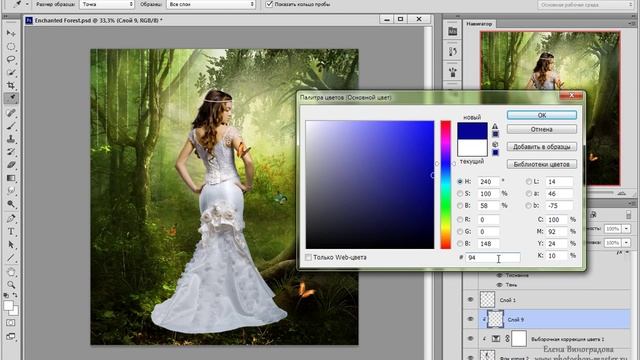Viewport: 640px width, 360px height.
Task: Select the Horizontal Type tool
Action: (11, 231)
